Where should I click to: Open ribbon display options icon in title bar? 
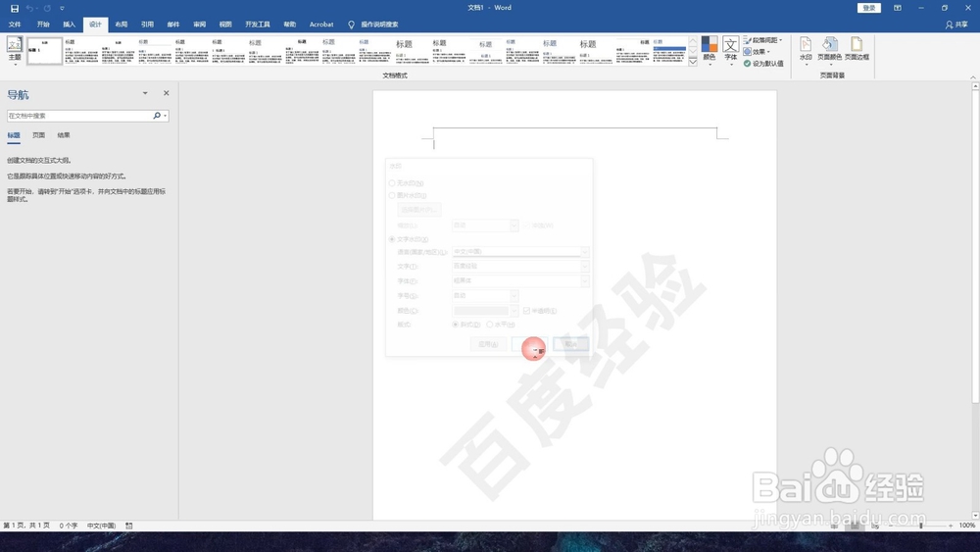(898, 8)
